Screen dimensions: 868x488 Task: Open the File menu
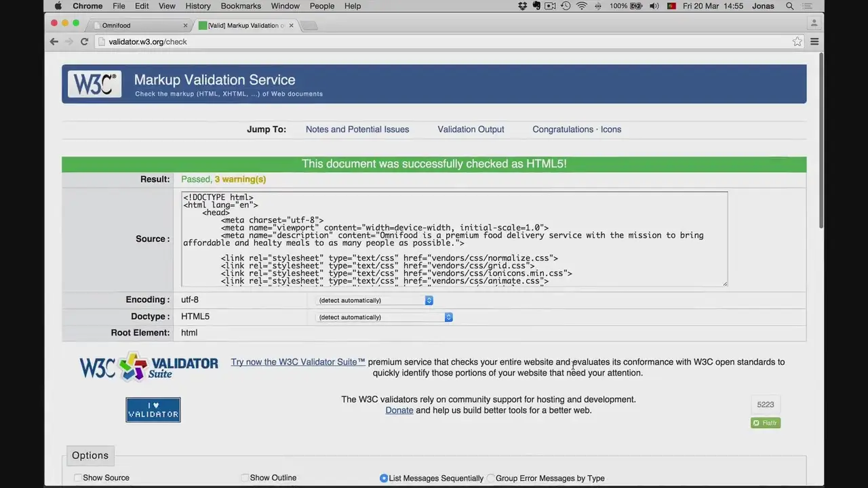(x=119, y=6)
